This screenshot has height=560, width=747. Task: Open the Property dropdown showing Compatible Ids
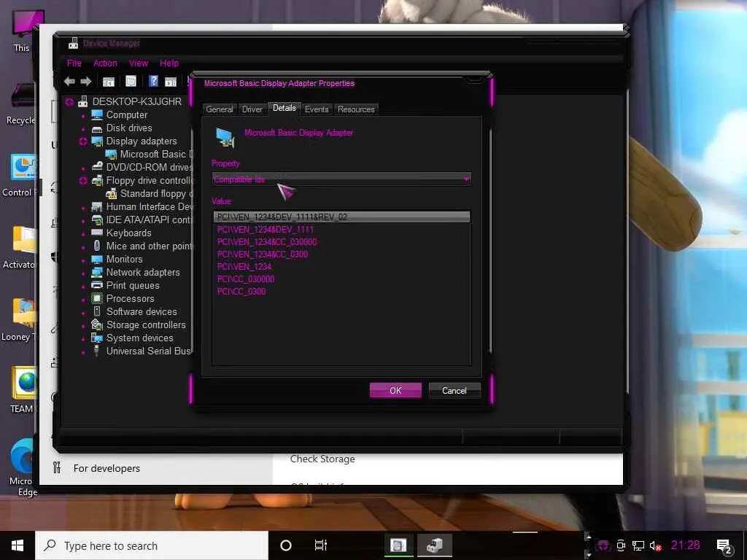coord(341,179)
